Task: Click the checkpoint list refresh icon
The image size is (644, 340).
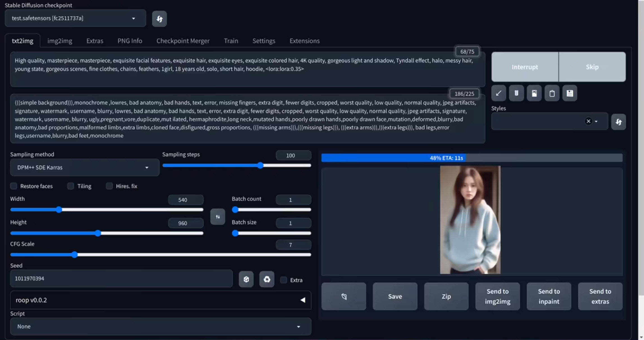Action: coord(159,19)
